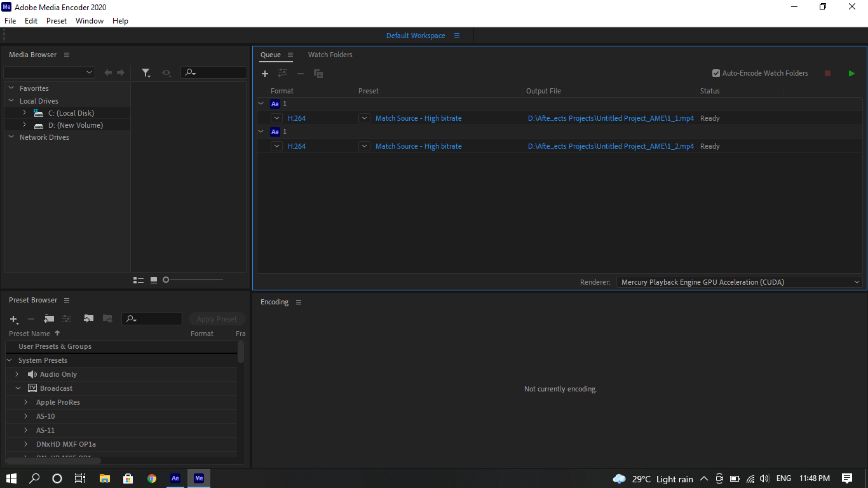Viewport: 868px width, 488px height.
Task: Click the Preset Browser vertical scrollbar
Action: coord(241,351)
